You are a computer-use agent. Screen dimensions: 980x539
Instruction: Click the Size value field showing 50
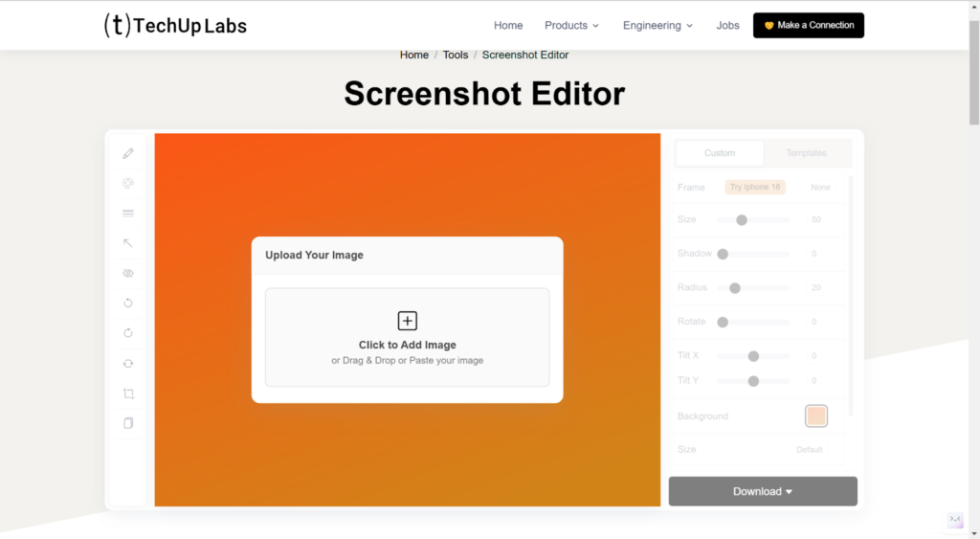[816, 219]
